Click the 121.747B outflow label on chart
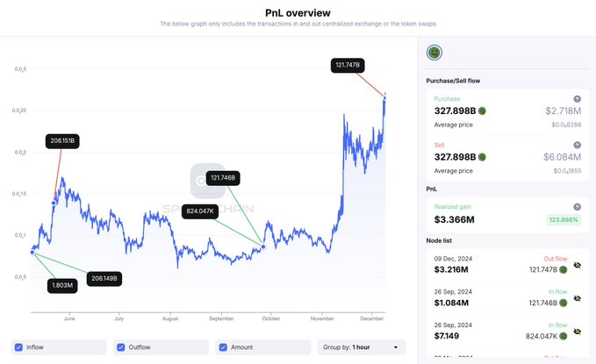This screenshot has width=596, height=364. pyautogui.click(x=348, y=65)
